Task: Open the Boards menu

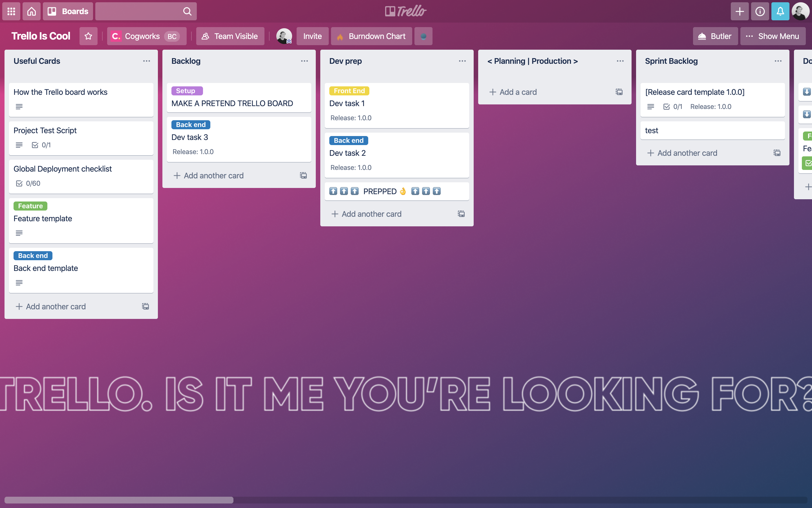Action: point(68,11)
